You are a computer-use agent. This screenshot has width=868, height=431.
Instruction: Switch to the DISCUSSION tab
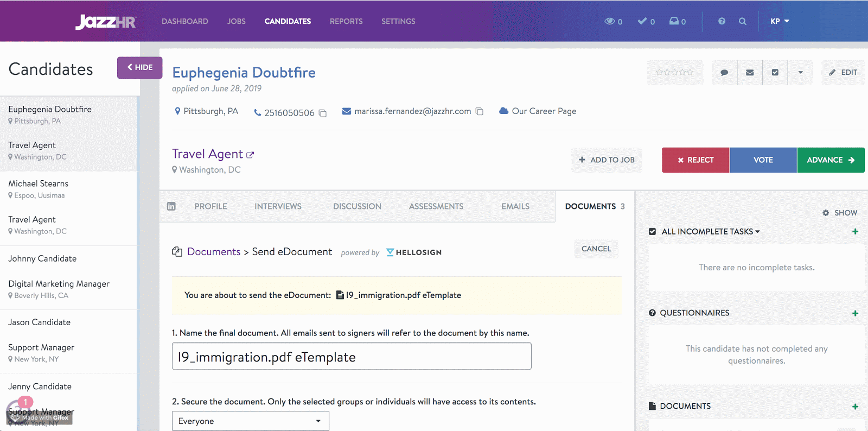[357, 206]
